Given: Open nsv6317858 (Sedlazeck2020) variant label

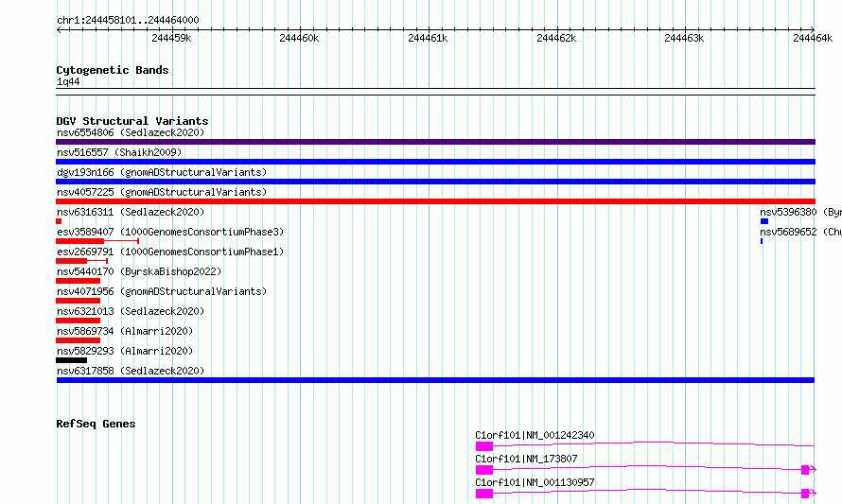Looking at the screenshot, I should [x=131, y=371].
